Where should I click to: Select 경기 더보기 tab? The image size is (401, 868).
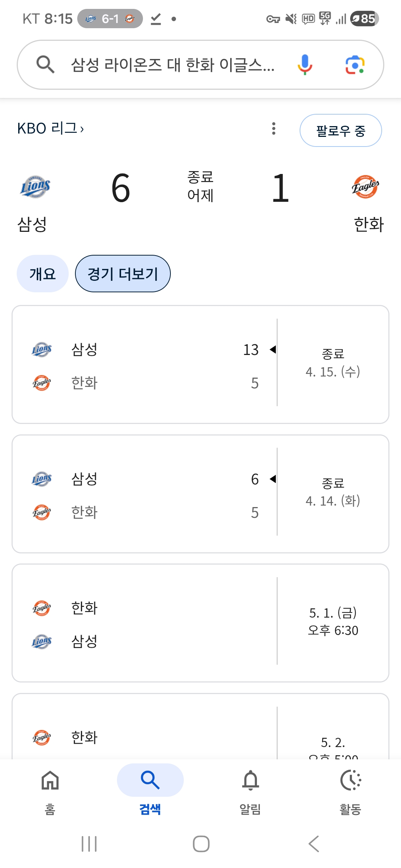coord(123,274)
